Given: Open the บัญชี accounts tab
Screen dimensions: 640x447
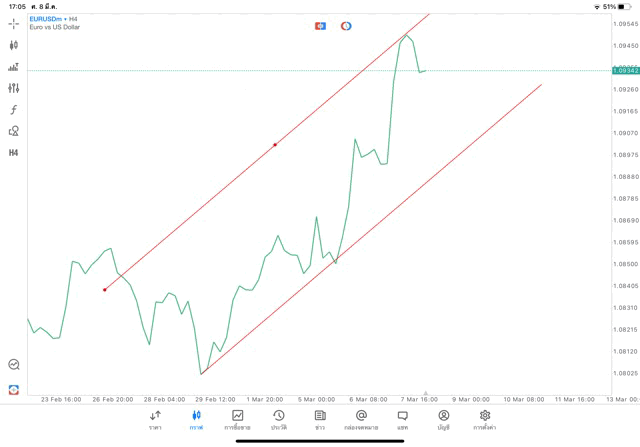Looking at the screenshot, I should (443, 419).
